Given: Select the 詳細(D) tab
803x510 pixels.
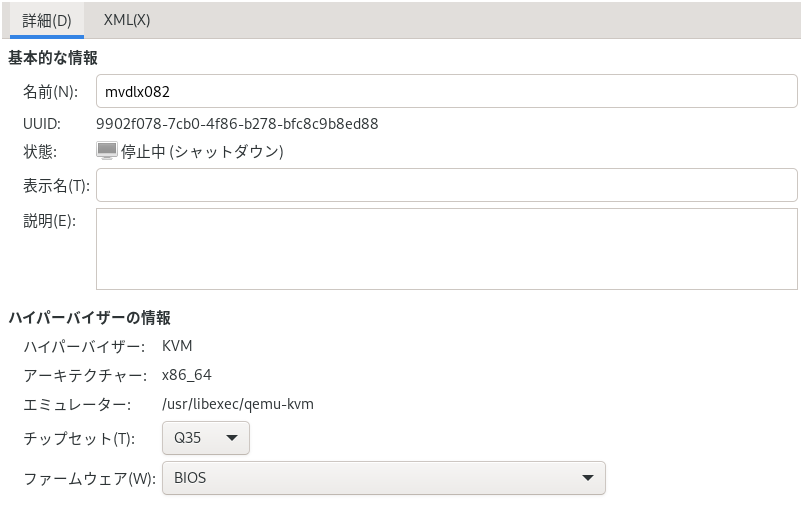Looking at the screenshot, I should tap(47, 20).
